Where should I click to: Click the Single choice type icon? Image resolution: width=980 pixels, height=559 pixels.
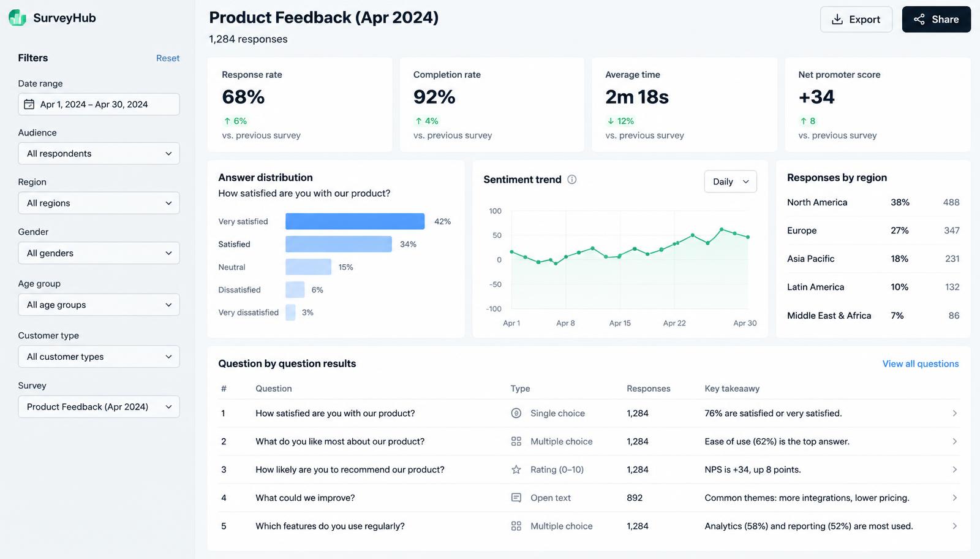(516, 413)
